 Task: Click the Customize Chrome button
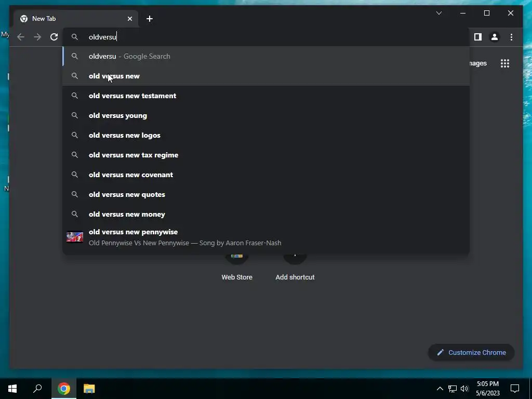471,353
